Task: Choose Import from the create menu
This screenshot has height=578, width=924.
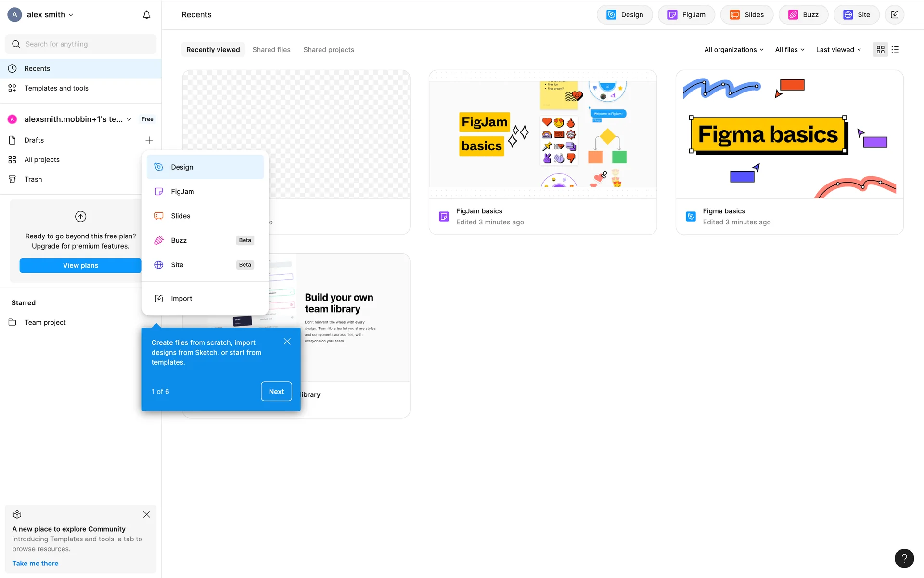Action: [181, 299]
